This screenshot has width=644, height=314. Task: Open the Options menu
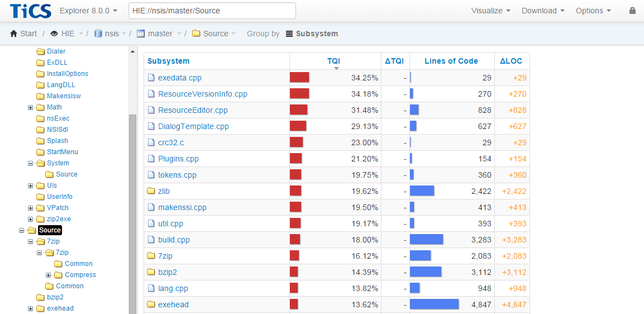pyautogui.click(x=593, y=11)
